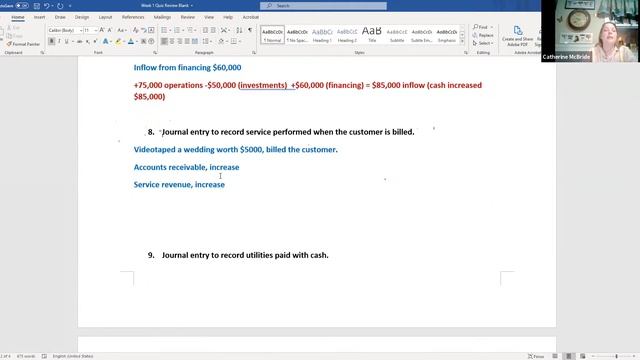The width and height of the screenshot is (640, 360).
Task: Open Paragraph dialog launcher
Action: point(254,53)
